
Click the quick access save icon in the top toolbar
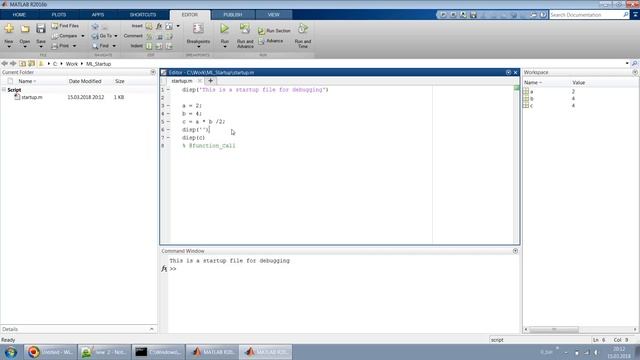pos(473,15)
